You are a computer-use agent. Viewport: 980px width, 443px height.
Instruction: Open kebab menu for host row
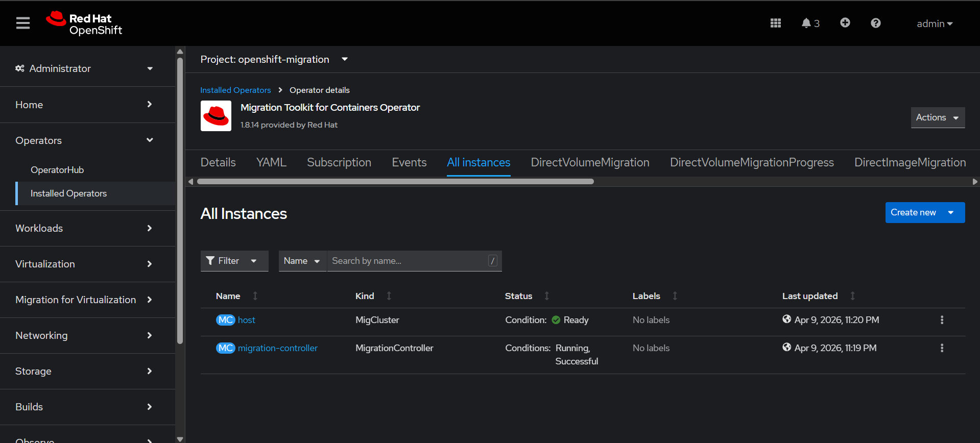tap(942, 320)
